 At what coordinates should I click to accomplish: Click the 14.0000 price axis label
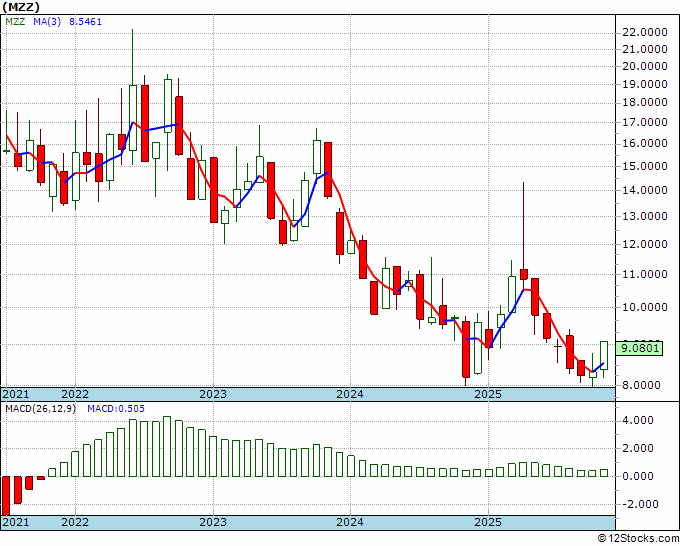(x=644, y=190)
